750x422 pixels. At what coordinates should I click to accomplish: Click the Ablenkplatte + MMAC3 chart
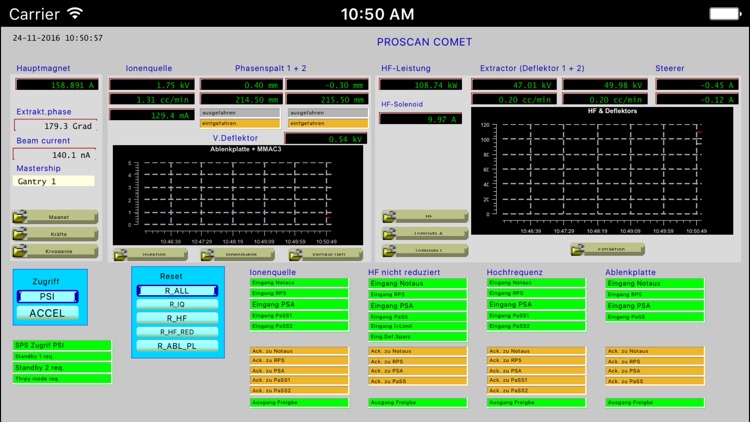pyautogui.click(x=238, y=195)
